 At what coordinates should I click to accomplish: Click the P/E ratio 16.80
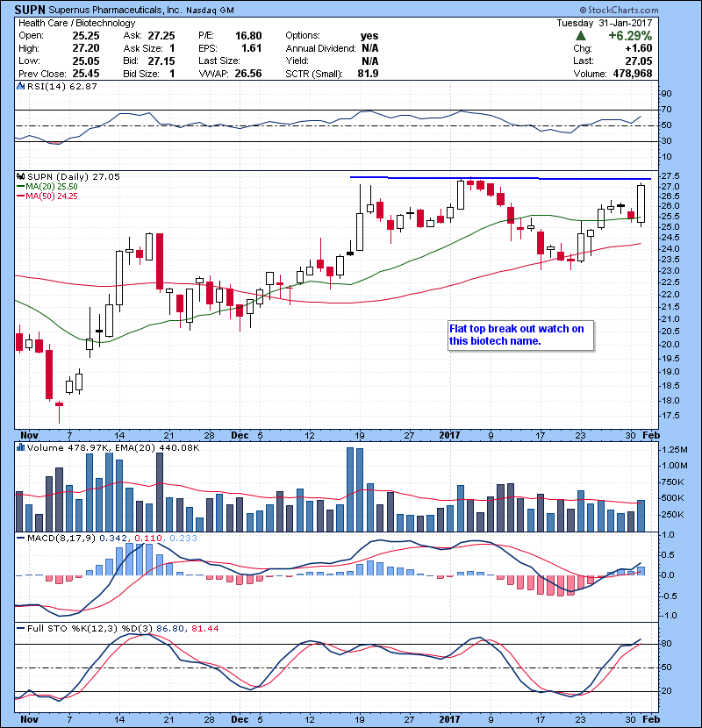tap(248, 36)
